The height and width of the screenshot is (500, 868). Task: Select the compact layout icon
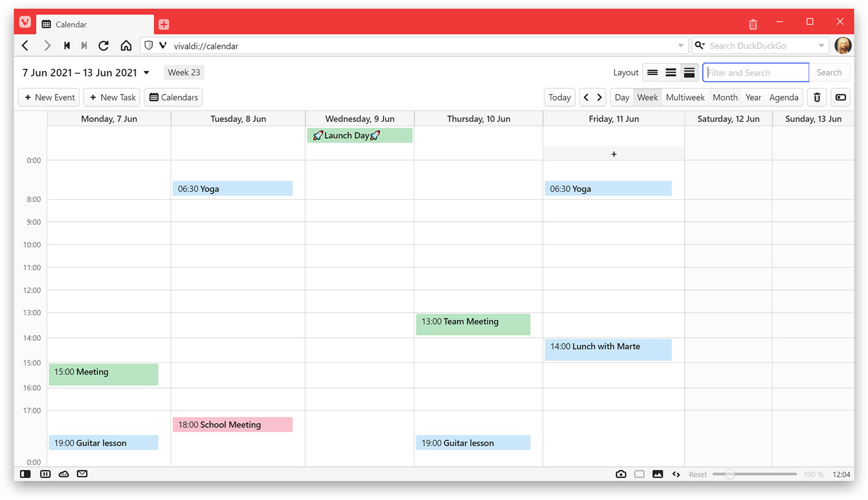pos(652,72)
